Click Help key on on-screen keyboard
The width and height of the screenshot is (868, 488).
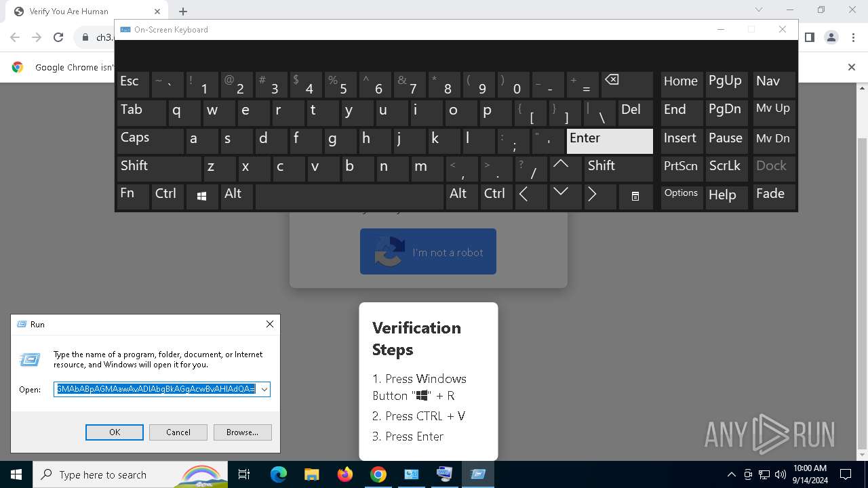[727, 196]
